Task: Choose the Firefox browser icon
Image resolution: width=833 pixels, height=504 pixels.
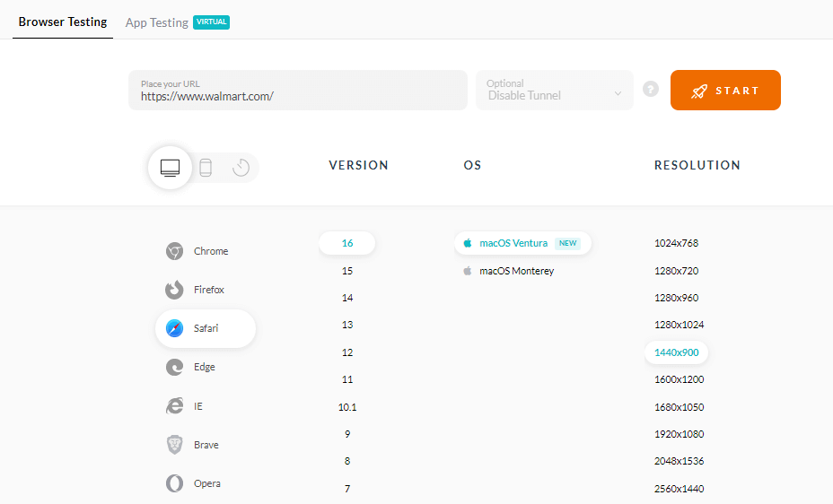Action: point(175,290)
